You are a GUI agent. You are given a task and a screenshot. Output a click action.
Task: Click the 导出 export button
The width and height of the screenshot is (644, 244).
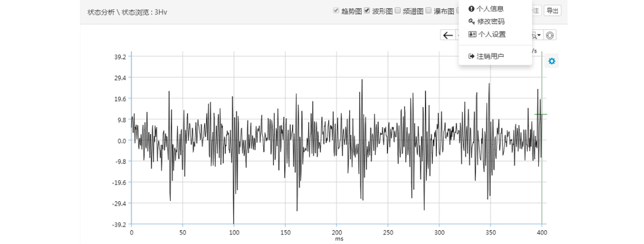[552, 11]
